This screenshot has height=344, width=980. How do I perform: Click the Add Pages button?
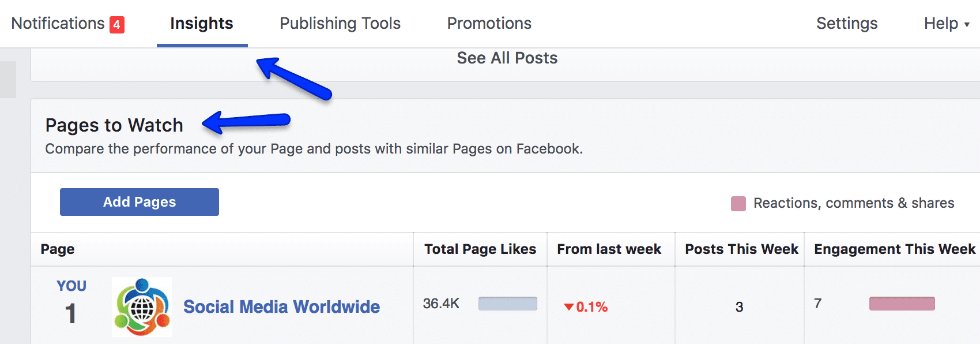click(140, 202)
